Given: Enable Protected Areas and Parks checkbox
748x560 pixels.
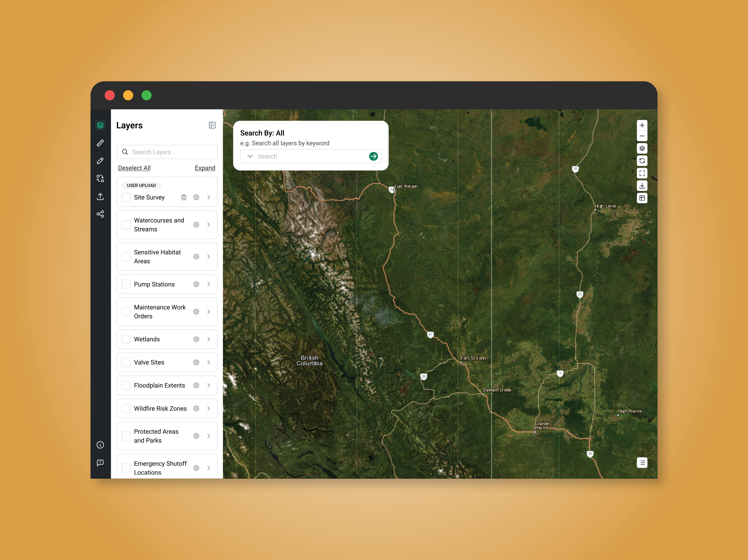Looking at the screenshot, I should point(126,436).
